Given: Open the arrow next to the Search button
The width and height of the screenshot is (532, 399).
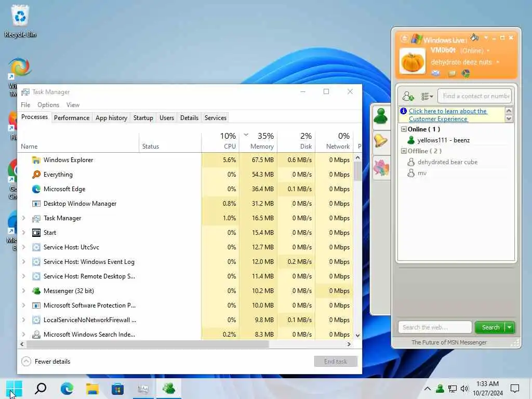Looking at the screenshot, I should (510, 327).
